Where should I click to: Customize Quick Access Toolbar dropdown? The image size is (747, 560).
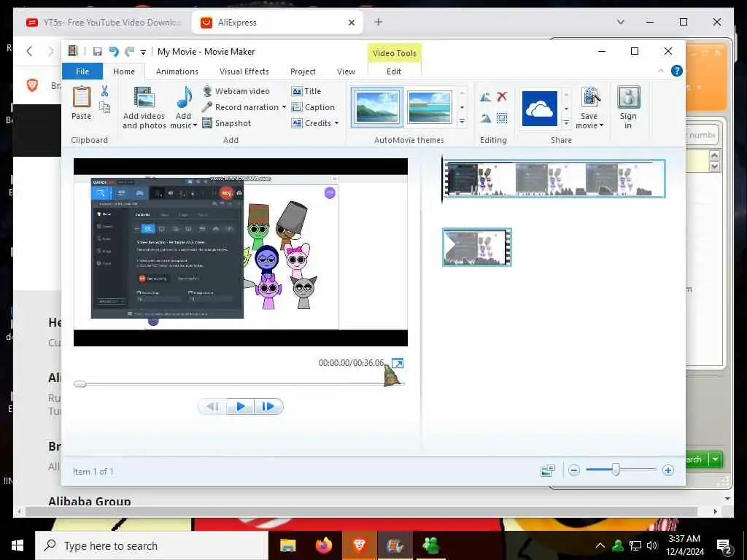143,52
